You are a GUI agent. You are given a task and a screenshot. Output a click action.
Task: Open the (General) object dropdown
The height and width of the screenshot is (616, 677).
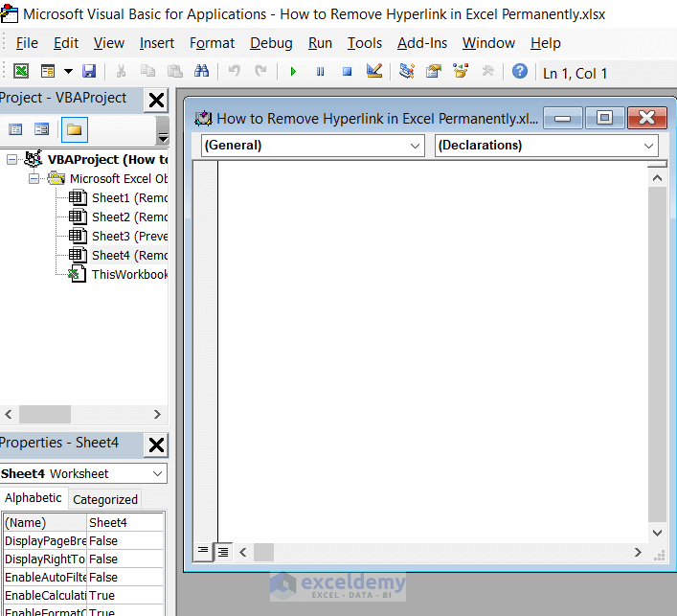pos(312,146)
